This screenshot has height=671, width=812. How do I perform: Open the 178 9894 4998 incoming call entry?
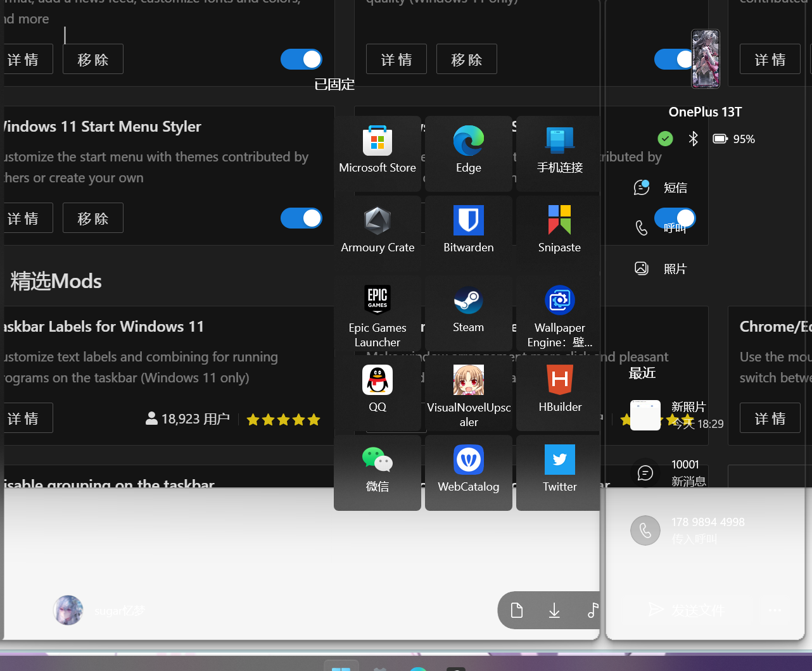688,530
